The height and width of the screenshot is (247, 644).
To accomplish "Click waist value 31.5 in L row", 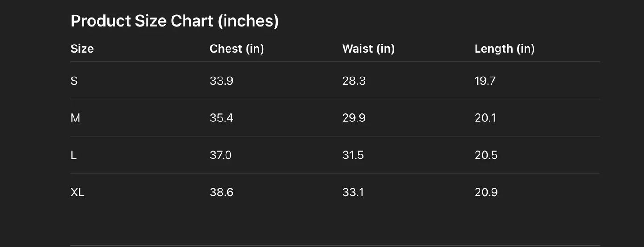I will click(x=353, y=155).
